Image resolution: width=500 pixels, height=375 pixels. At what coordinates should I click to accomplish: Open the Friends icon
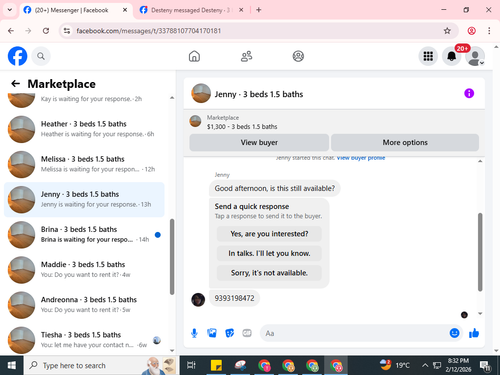pyautogui.click(x=246, y=56)
